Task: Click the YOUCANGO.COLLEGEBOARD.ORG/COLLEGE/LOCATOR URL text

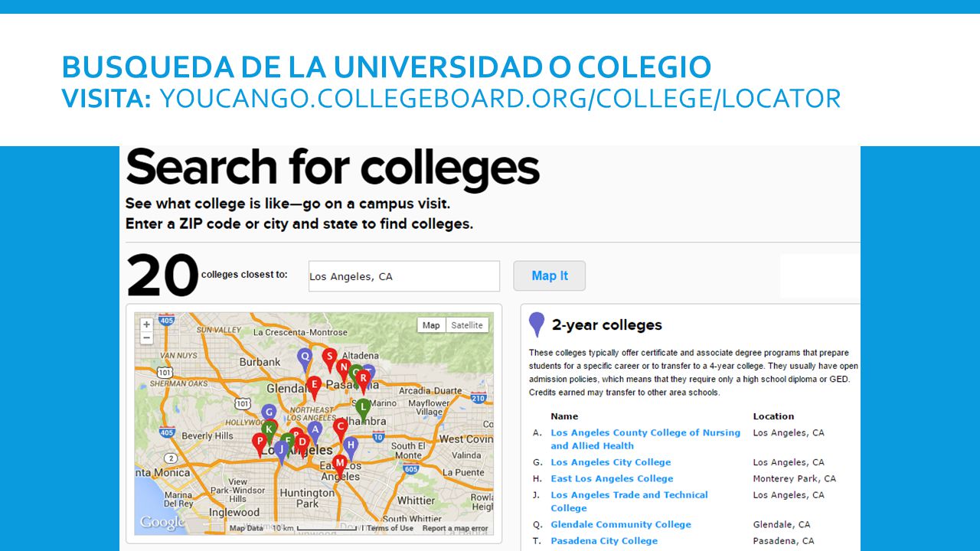Action: 500,98
